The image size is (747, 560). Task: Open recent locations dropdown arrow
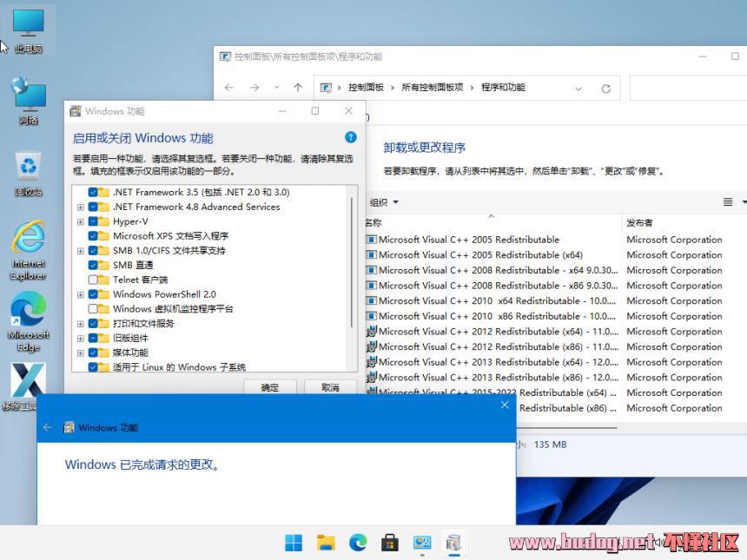276,88
